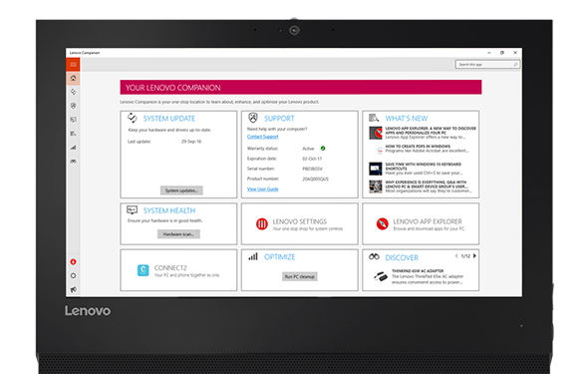Click Run PC cleanup button
The height and width of the screenshot is (374, 588).
[x=300, y=276]
